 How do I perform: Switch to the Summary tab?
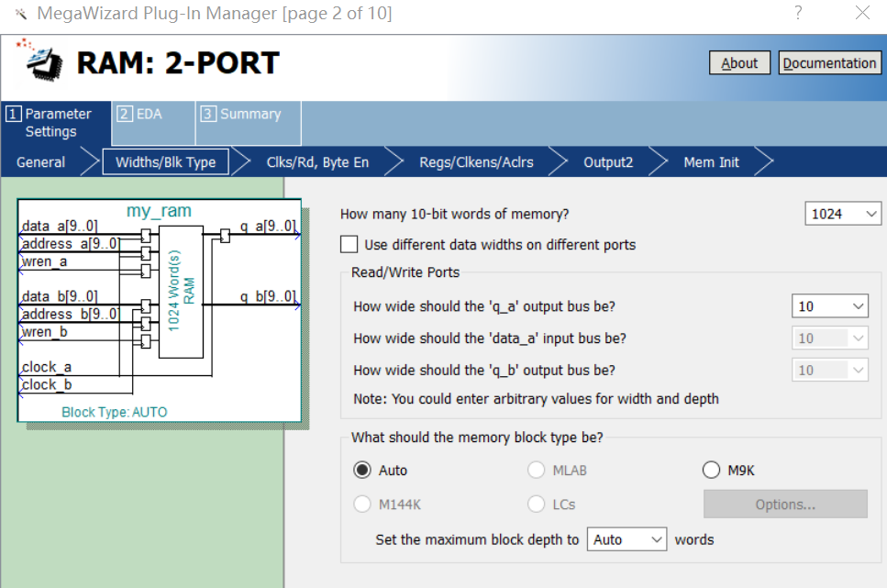[x=248, y=123]
